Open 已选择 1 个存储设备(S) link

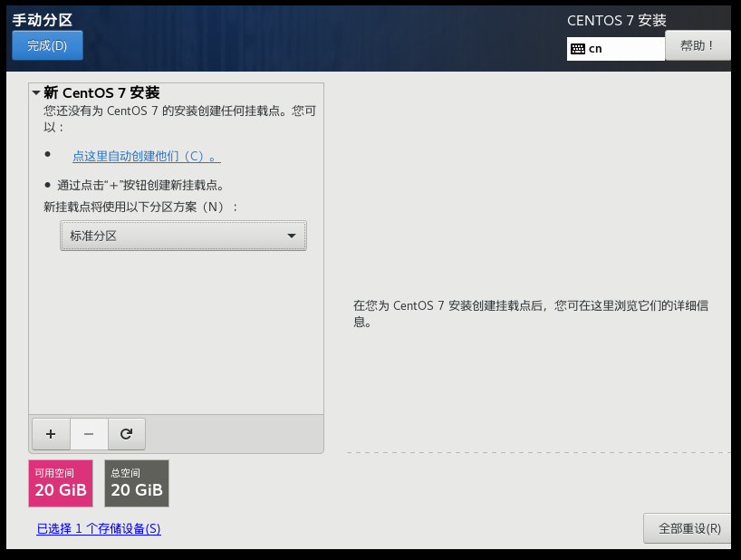tap(99, 528)
